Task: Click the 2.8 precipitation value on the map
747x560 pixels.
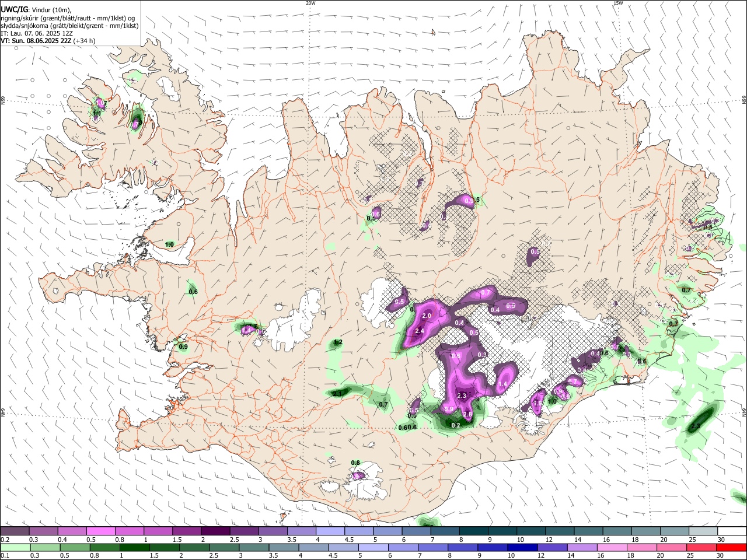Action: (467, 414)
